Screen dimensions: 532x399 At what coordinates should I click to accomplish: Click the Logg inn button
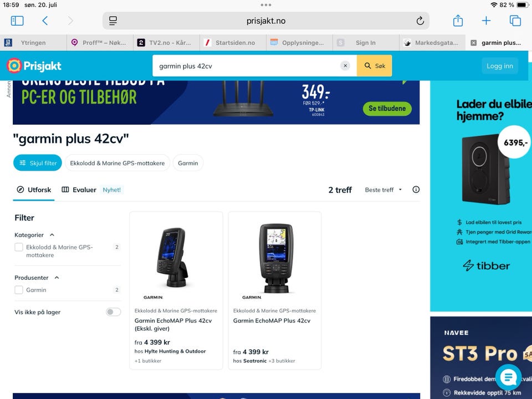point(500,66)
